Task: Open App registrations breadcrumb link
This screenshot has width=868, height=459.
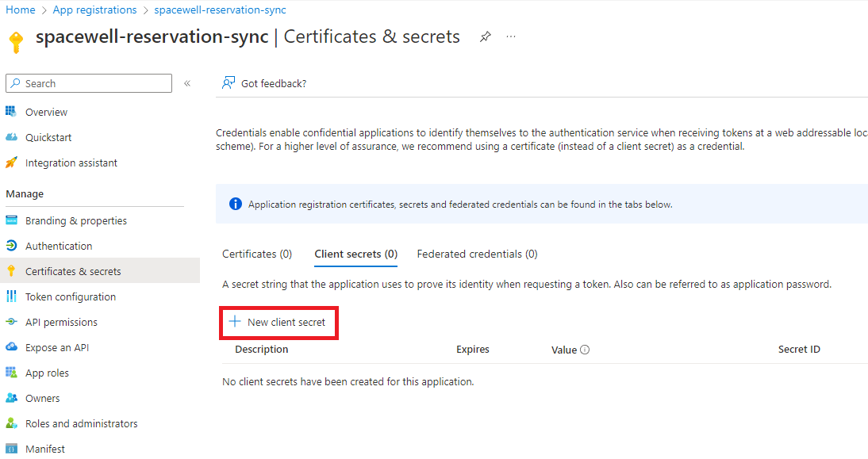Action: (x=94, y=10)
